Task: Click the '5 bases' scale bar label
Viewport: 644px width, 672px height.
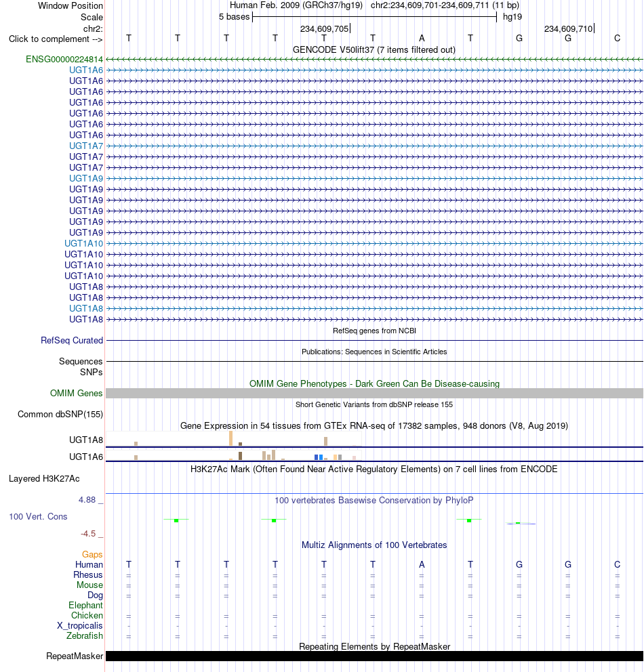Action: tap(234, 17)
